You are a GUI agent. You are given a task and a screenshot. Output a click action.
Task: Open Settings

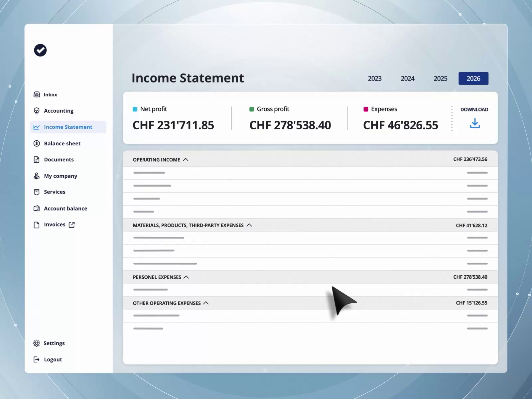click(54, 343)
